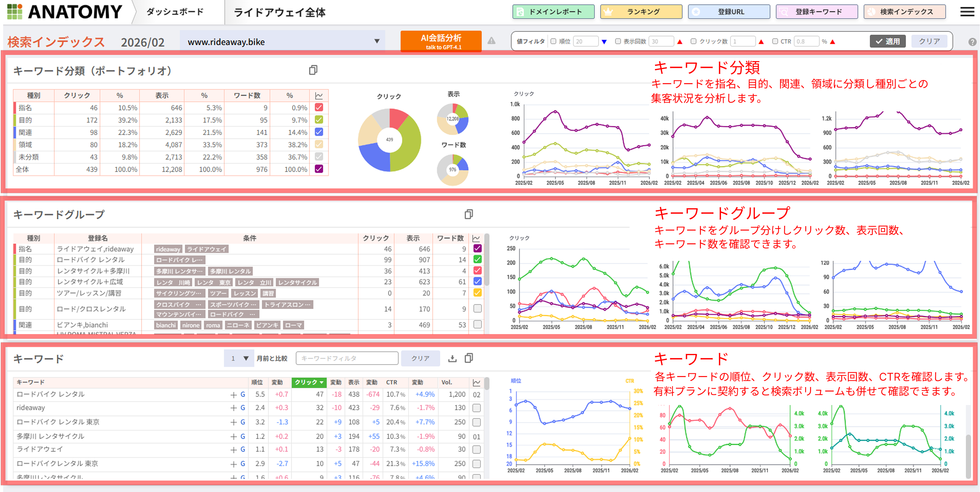
Task: Open Google search for 'ロードバイク レンタル'
Action: point(243,394)
